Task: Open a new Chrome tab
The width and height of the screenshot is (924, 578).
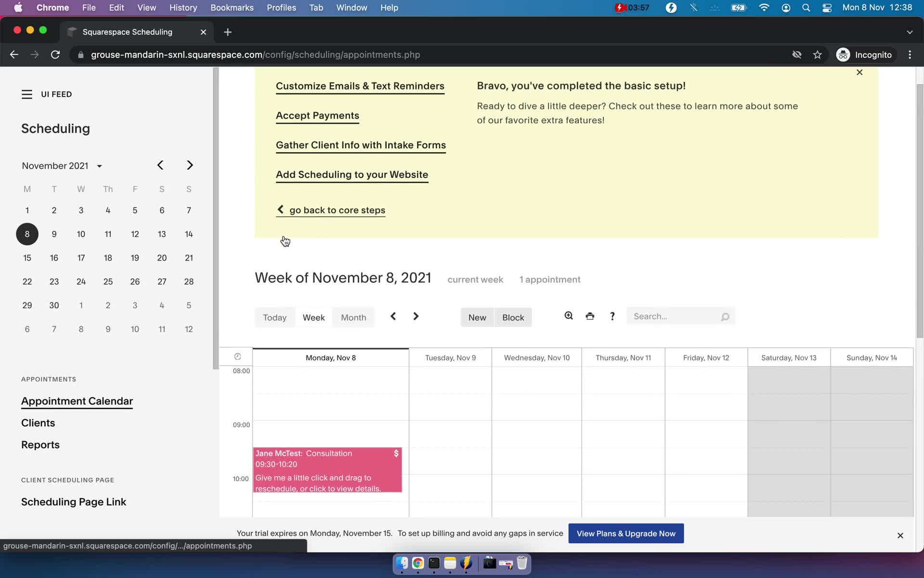Action: 228,32
